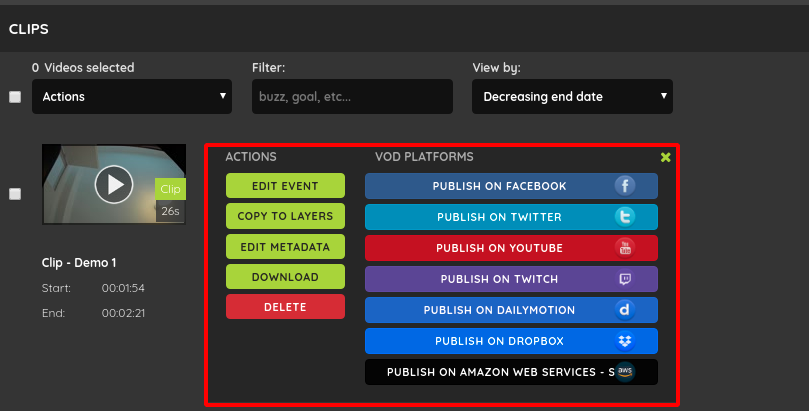Screen dimensions: 809x411
Task: Click the Edit Metadata button
Action: 285,246
